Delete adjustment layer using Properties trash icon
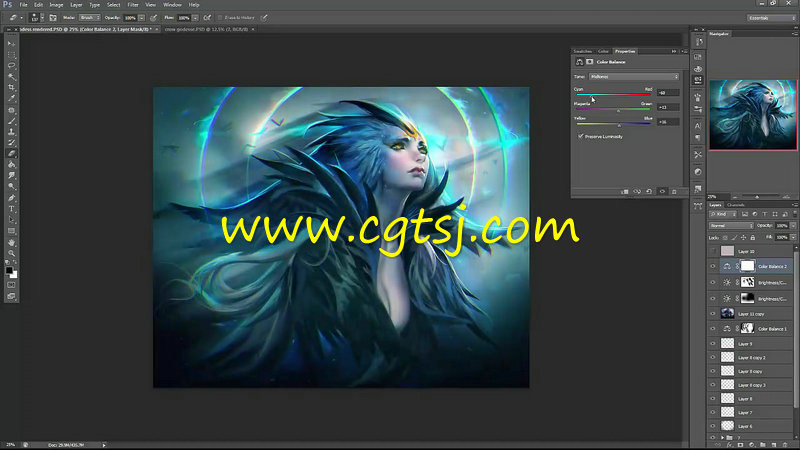Image resolution: width=800 pixels, height=450 pixels. 674,192
